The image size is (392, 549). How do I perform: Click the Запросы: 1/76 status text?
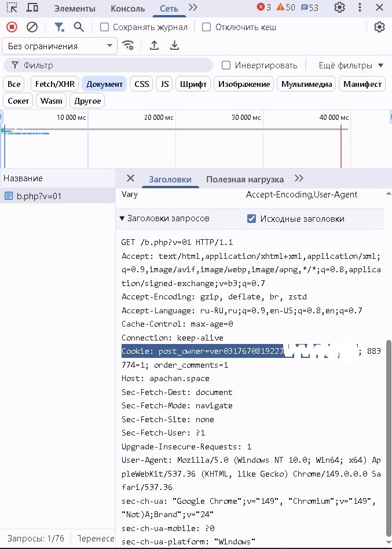click(x=36, y=539)
